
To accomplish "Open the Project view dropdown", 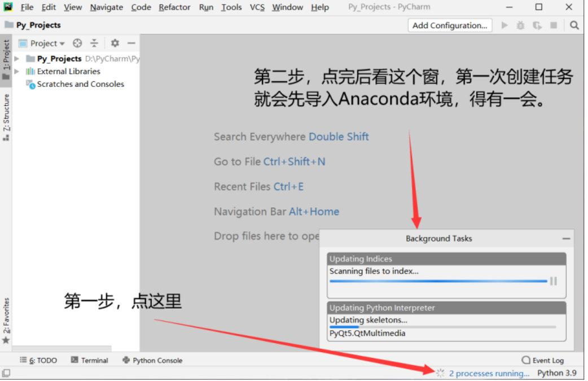I will click(x=47, y=43).
